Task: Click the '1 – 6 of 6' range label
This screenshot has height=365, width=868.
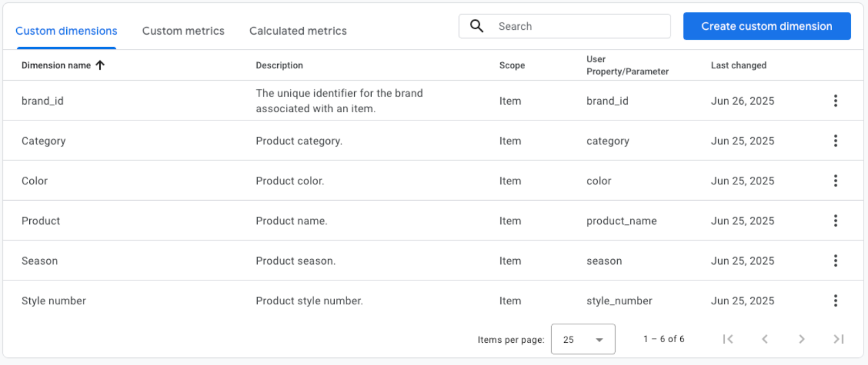Action: pos(664,339)
